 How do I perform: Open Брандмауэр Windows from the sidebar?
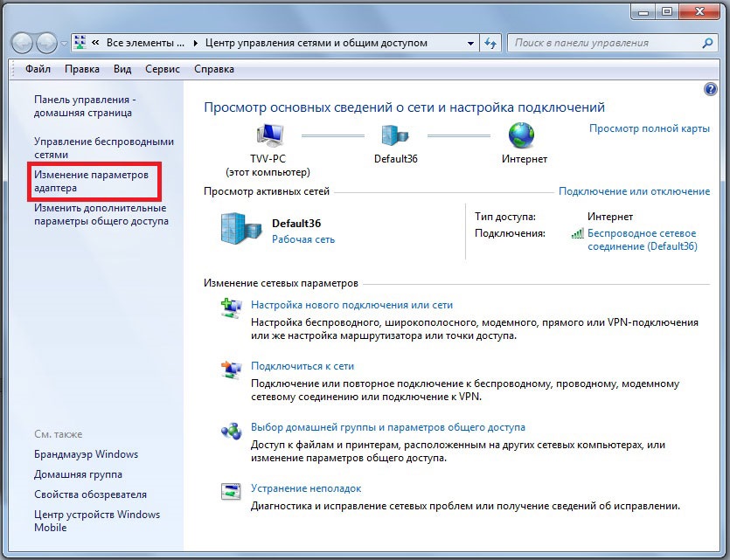[x=86, y=454]
